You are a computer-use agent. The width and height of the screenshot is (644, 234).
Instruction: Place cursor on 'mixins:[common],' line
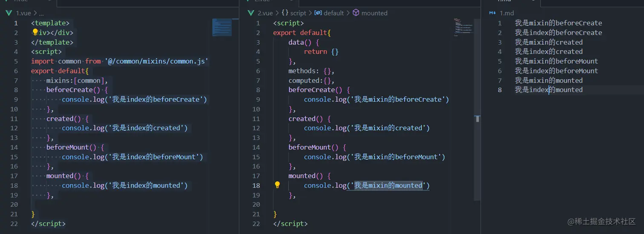pyautogui.click(x=77, y=81)
